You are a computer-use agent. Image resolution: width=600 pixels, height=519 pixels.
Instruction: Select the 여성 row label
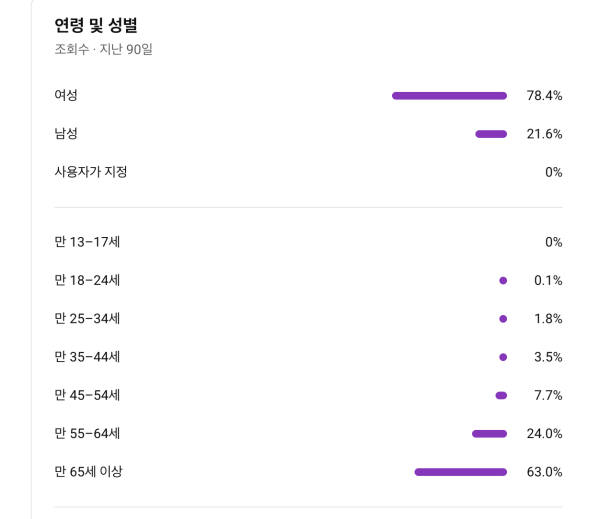(66, 95)
